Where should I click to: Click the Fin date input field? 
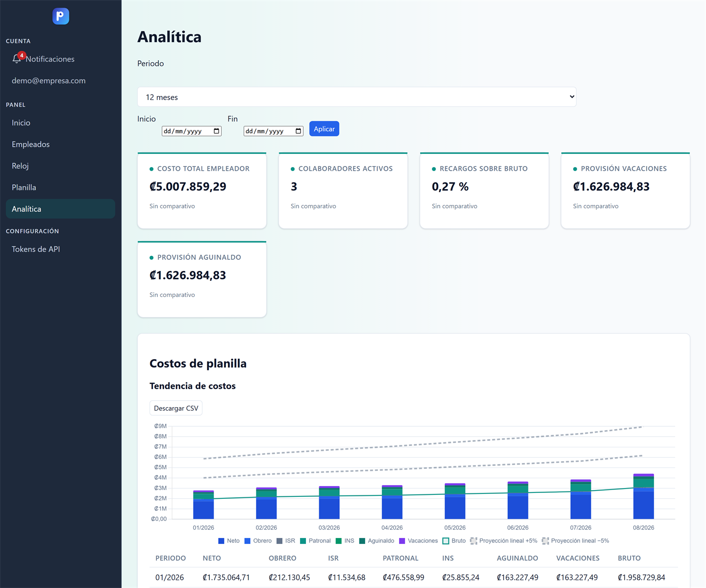point(274,131)
